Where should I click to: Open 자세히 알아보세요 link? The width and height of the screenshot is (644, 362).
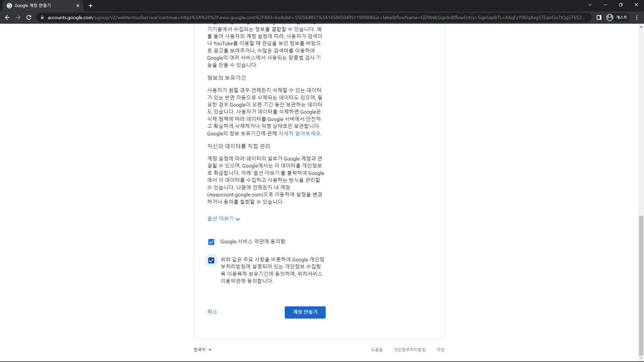coord(300,133)
